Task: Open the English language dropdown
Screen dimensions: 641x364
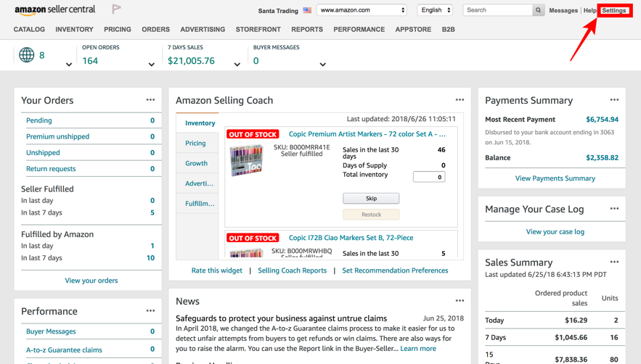Action: click(435, 10)
